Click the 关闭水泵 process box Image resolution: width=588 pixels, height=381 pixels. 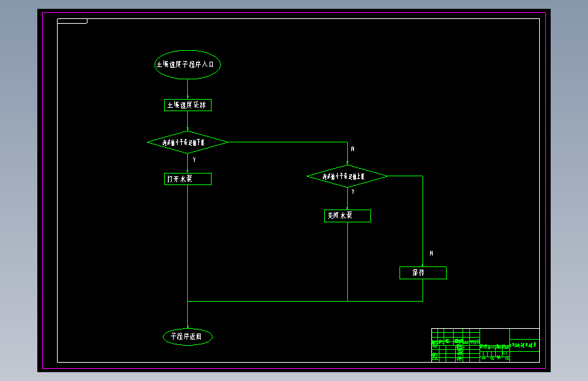coord(347,216)
